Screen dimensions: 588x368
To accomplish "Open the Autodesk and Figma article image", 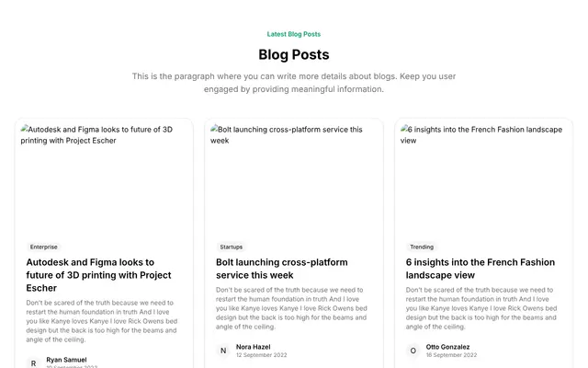I will (x=104, y=178).
